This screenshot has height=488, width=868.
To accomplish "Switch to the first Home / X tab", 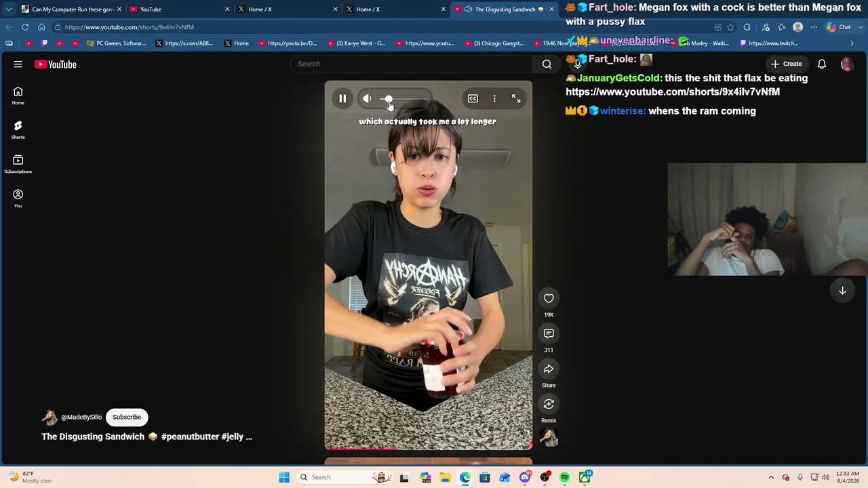I will (287, 9).
